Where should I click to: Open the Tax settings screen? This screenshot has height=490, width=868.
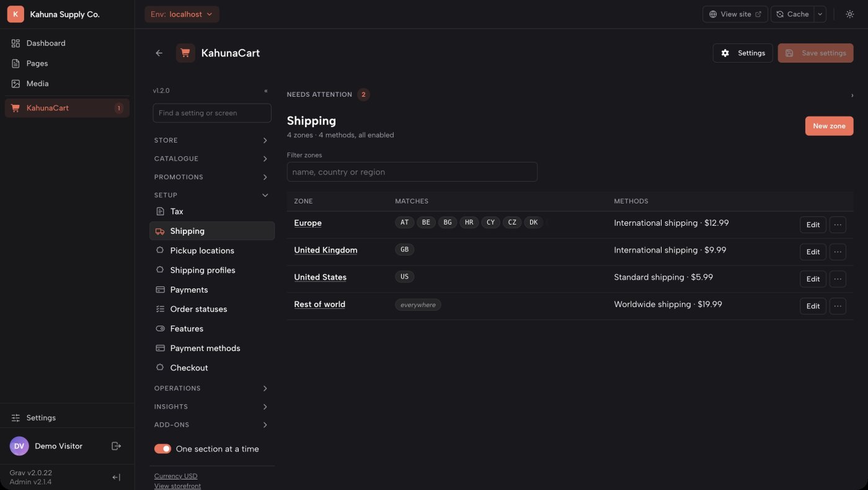pyautogui.click(x=212, y=212)
